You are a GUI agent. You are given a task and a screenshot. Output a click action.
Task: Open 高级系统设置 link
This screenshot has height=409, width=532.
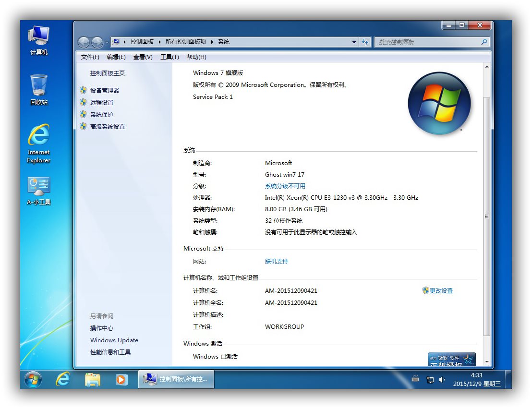point(107,127)
